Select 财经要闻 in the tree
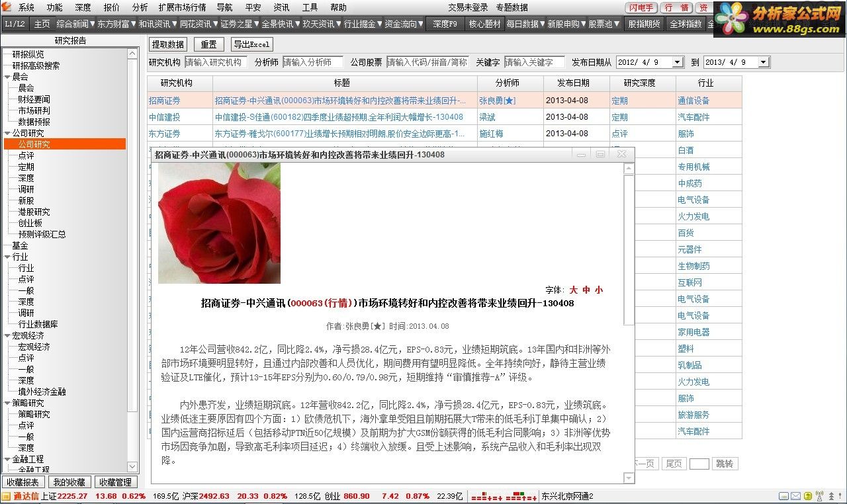This screenshot has height=504, width=847. (x=34, y=99)
